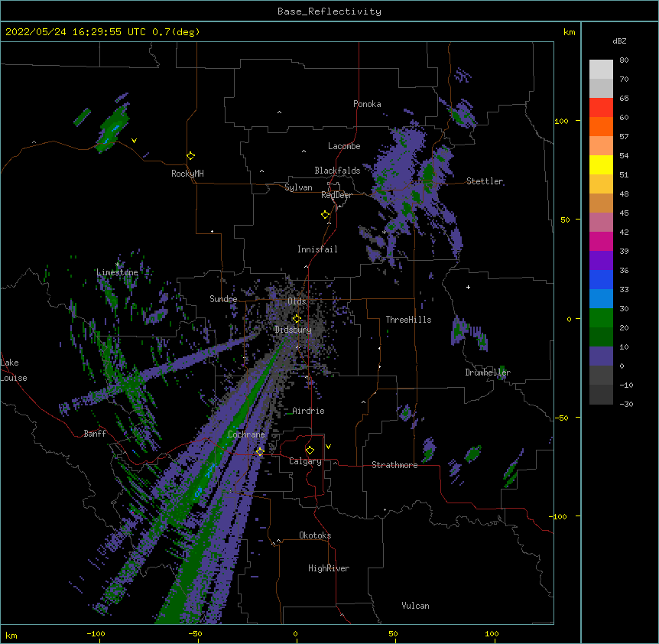659x644 pixels.
Task: Click the bright green 20-30 dBZ swatch
Action: [601, 318]
